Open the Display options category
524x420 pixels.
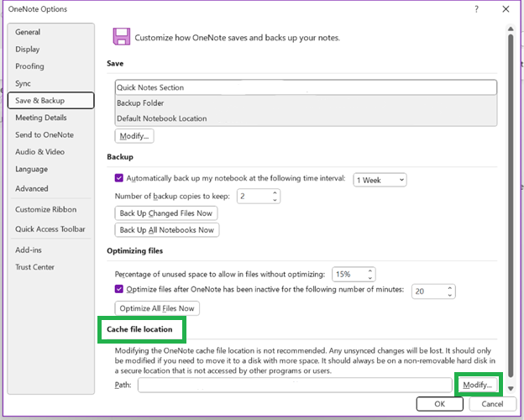point(28,50)
